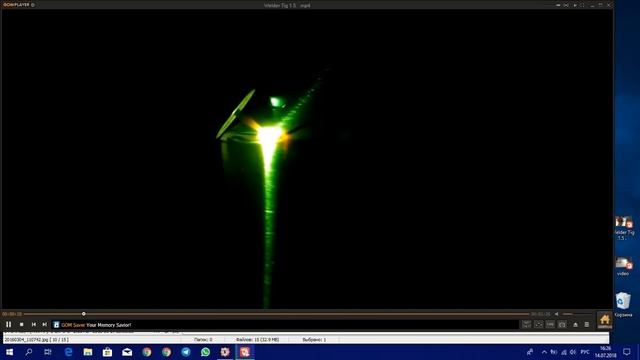Open system volume tray icon
This screenshot has width=640, height=360.
coord(573,352)
